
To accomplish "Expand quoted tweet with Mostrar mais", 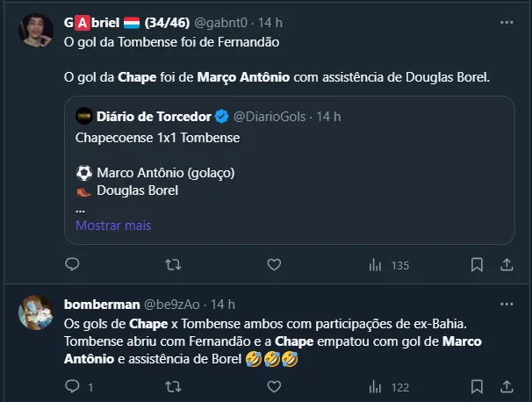I will pos(113,226).
